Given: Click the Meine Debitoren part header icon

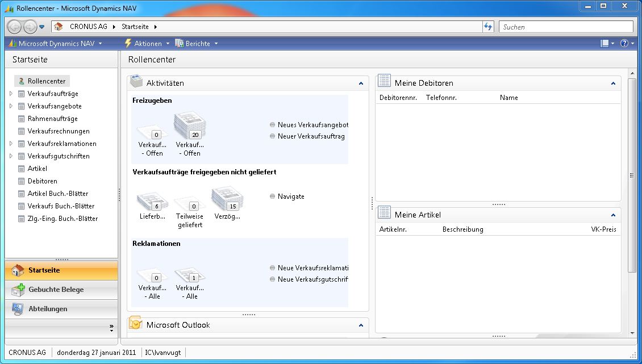Looking at the screenshot, I should [384, 81].
